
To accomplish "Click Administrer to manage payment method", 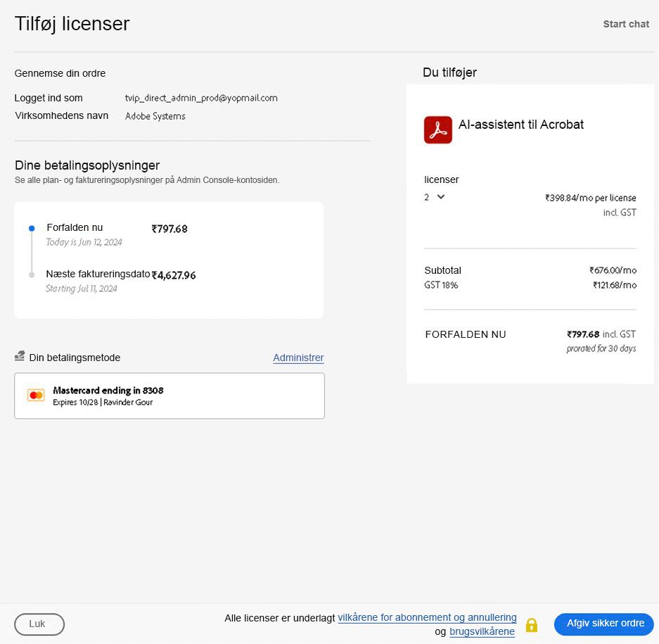I will tap(298, 358).
